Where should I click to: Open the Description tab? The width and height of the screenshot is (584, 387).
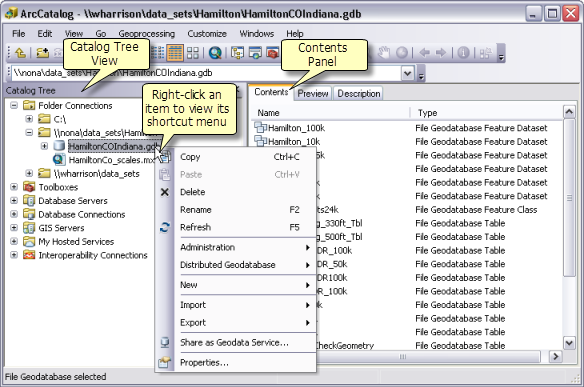click(359, 93)
